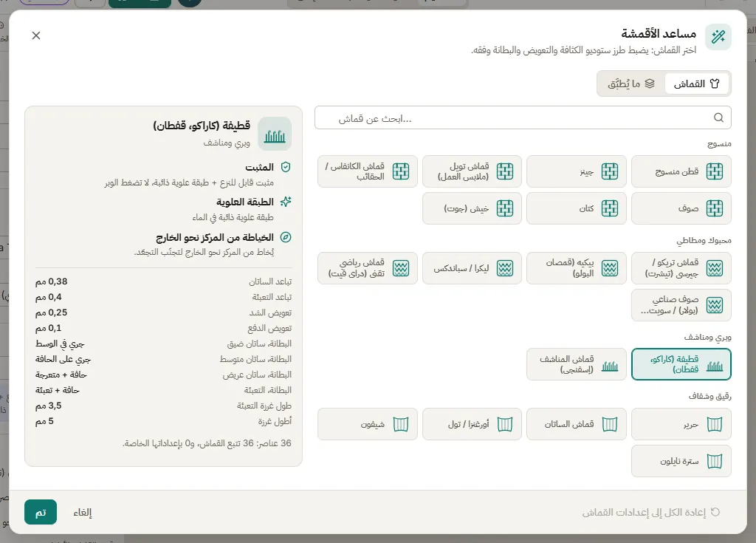This screenshot has width=756, height=543.
Task: Click the رقيق وشفاف category heading
Action: [x=709, y=396]
